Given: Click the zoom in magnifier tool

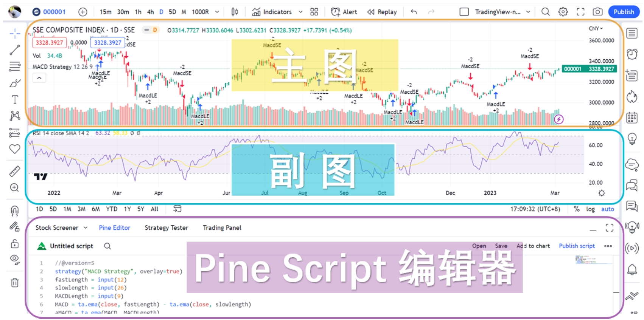Looking at the screenshot, I should point(15,188).
